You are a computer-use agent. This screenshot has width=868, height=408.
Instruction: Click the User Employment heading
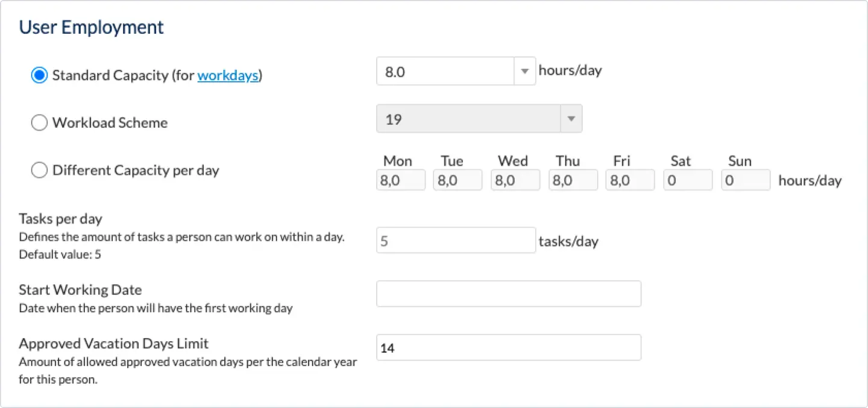tap(91, 27)
